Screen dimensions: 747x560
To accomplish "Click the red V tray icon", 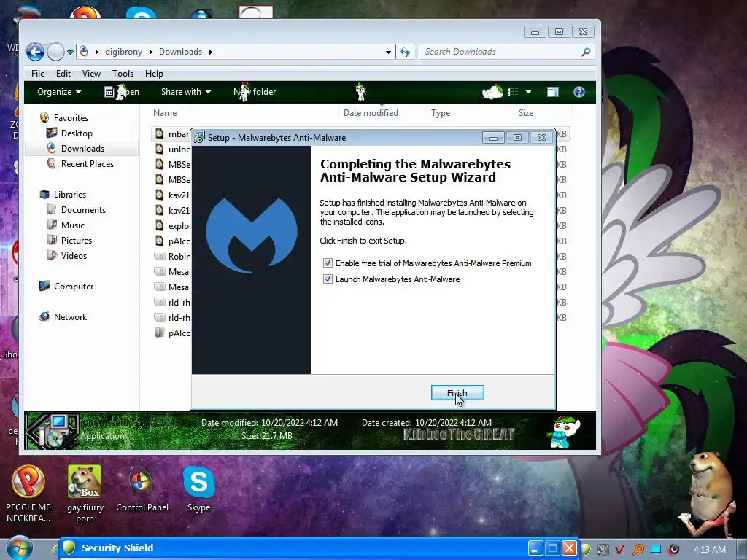I will click(x=619, y=550).
